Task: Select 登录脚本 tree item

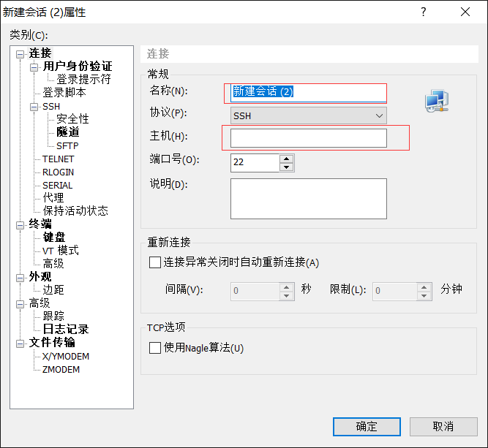Action: [64, 92]
